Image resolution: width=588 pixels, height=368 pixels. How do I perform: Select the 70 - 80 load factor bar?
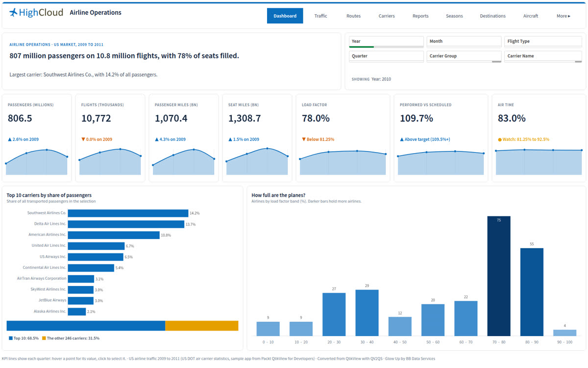tap(499, 276)
